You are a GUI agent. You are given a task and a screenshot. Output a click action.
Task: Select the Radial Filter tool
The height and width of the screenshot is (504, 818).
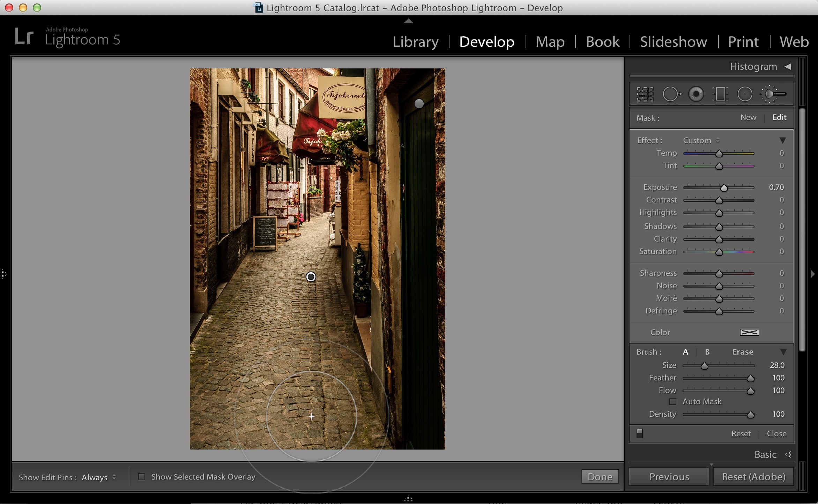click(745, 94)
